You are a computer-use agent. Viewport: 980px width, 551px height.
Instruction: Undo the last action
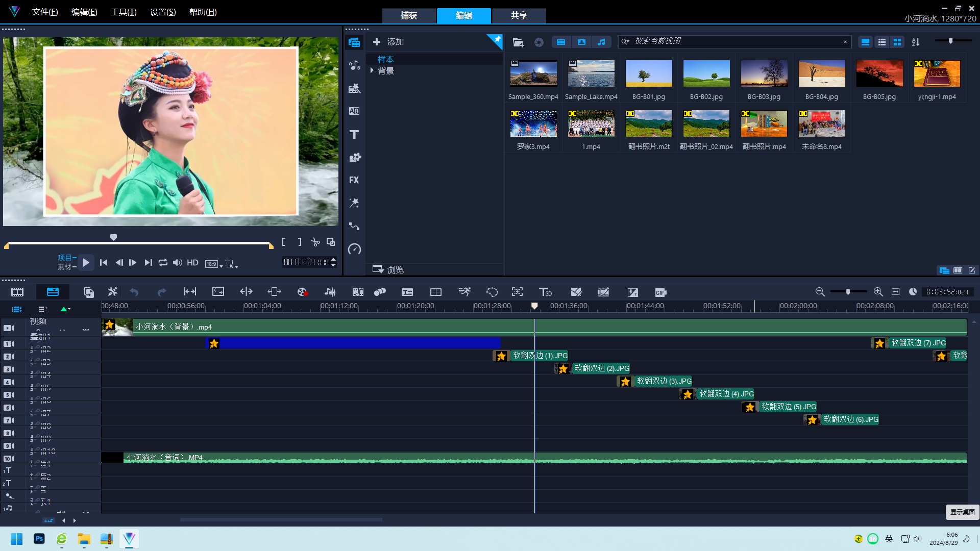click(134, 292)
